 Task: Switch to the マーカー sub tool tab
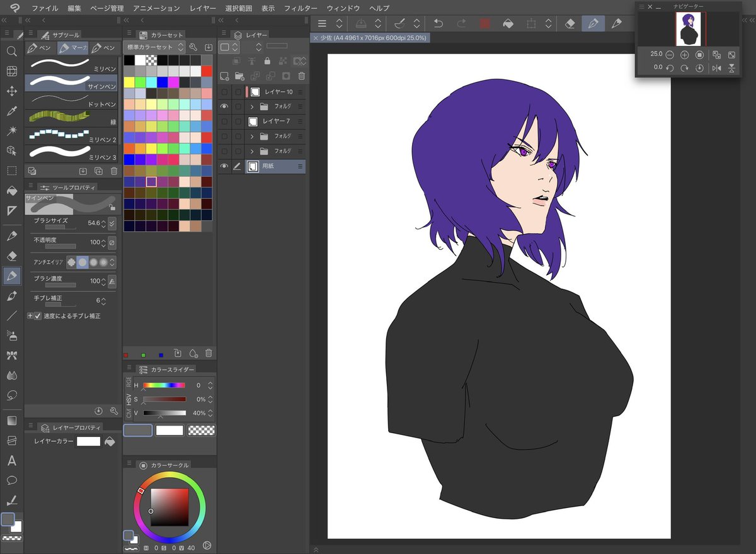(72, 48)
